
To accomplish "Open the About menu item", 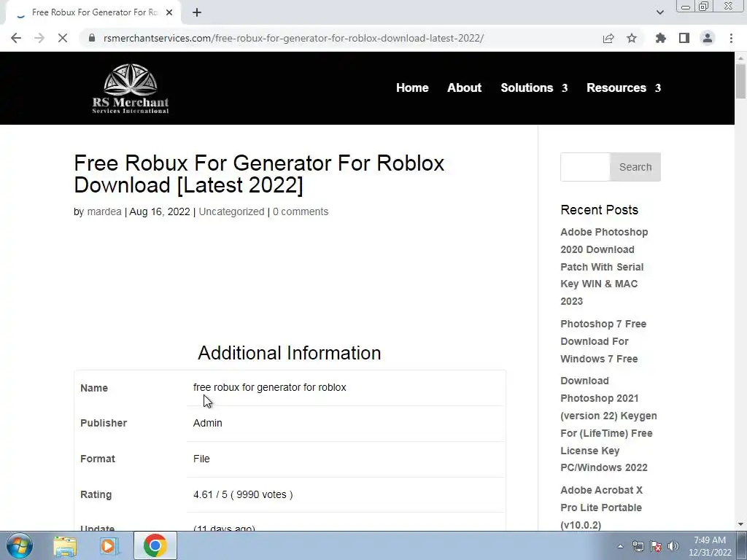I will pyautogui.click(x=464, y=87).
